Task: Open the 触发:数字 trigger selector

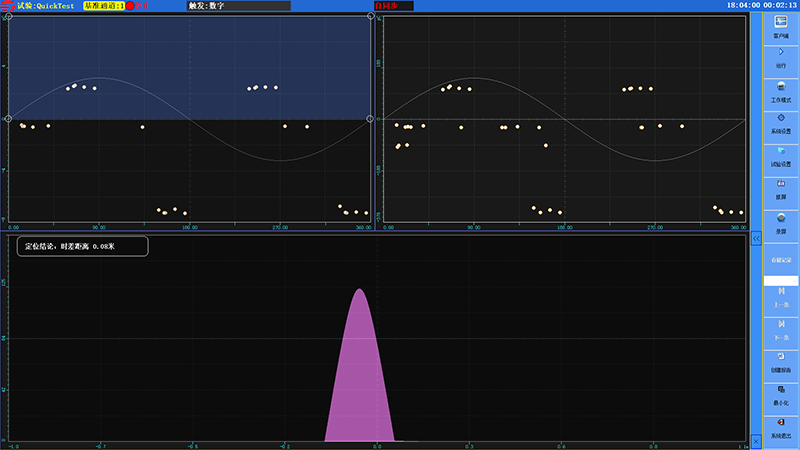Action: [239, 6]
